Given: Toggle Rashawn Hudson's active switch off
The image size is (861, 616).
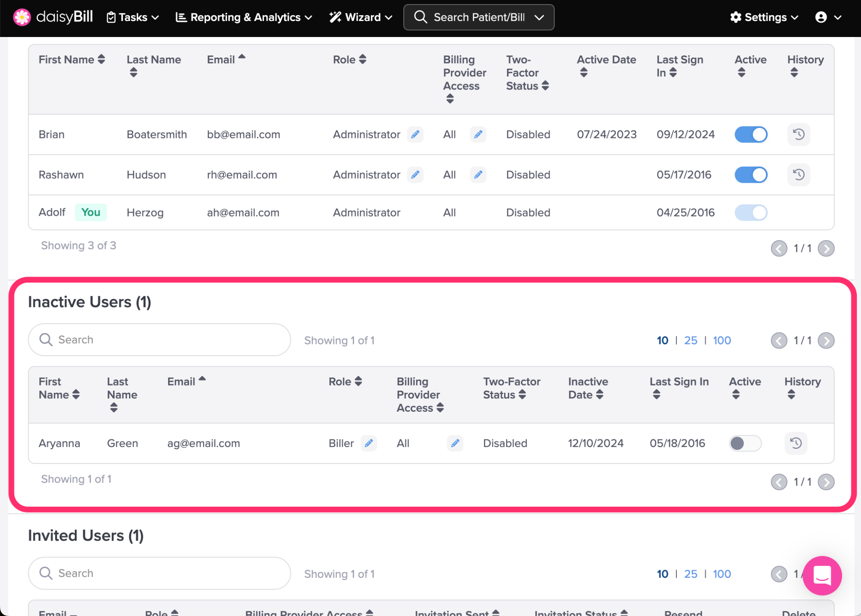Looking at the screenshot, I should (x=751, y=174).
